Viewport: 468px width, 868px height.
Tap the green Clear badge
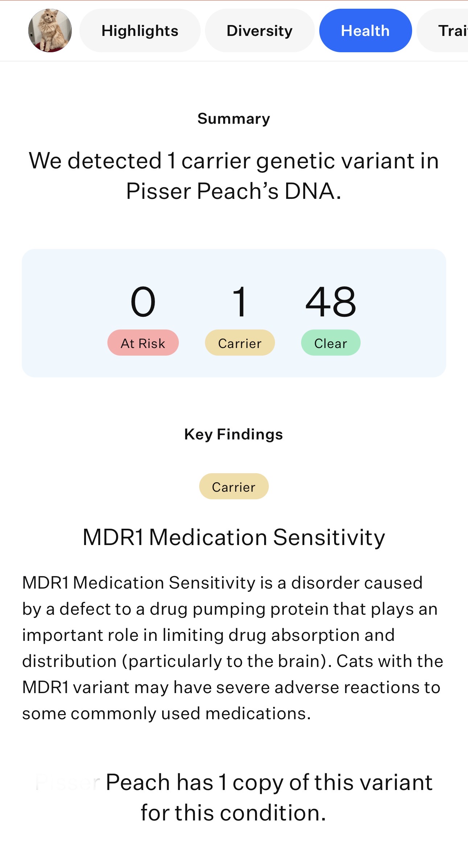click(331, 343)
